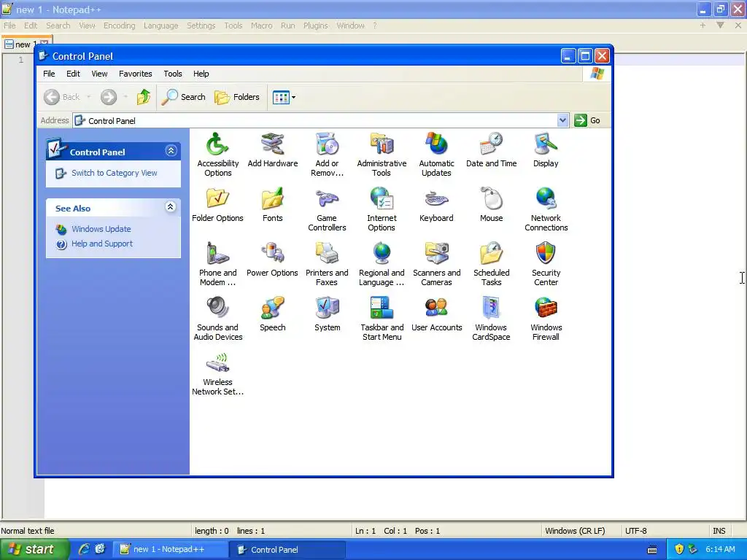The width and height of the screenshot is (747, 560).
Task: Open Network Connections icon
Action: click(546, 209)
